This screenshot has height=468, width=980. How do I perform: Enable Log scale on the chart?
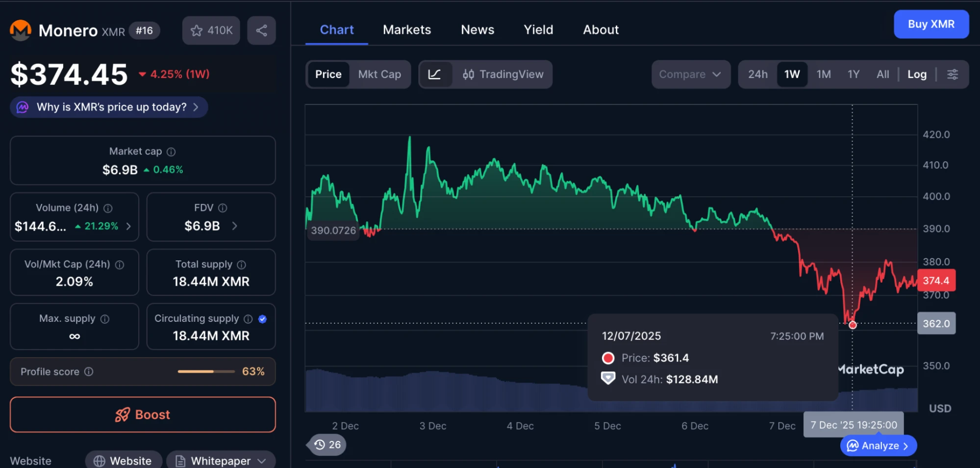(916, 74)
